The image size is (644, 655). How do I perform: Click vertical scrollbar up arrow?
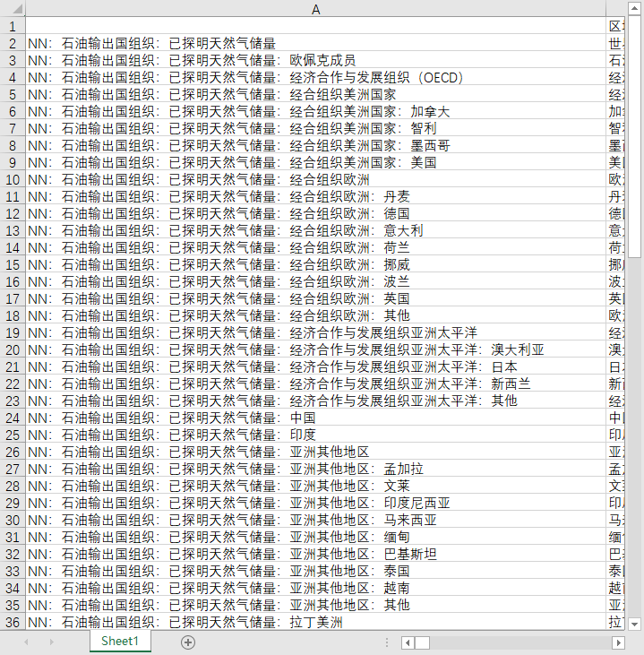[634, 9]
